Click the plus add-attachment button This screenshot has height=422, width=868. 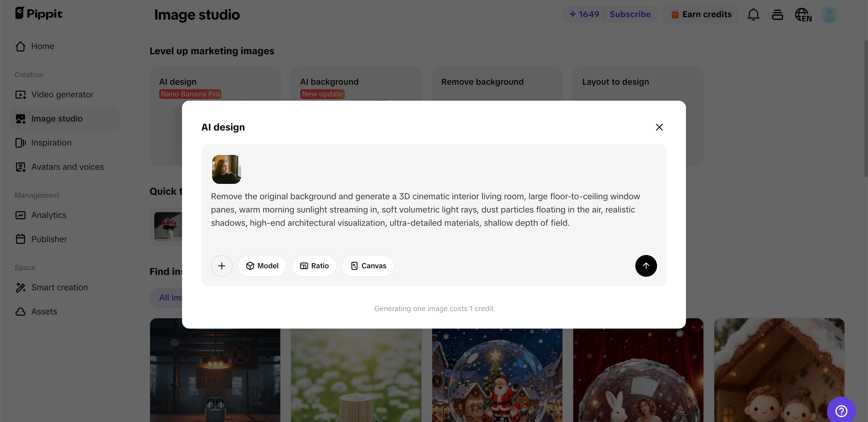(222, 266)
